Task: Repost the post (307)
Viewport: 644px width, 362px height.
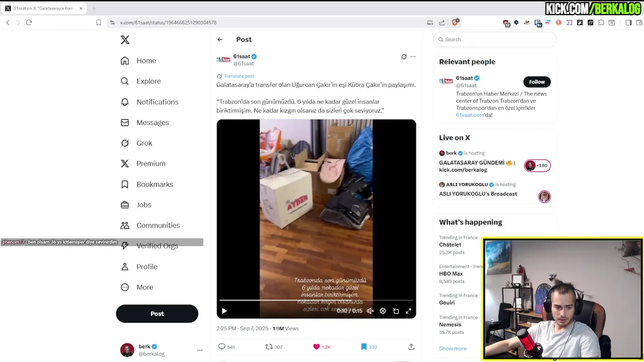Action: 274,347
